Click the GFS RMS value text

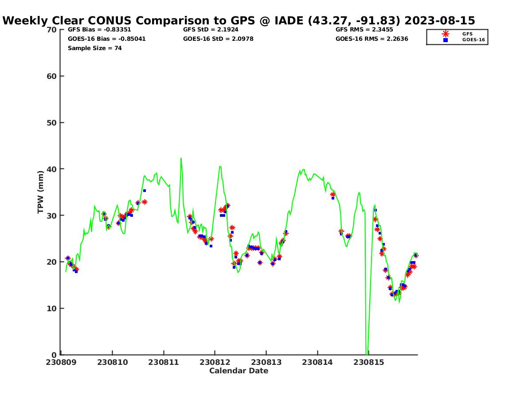tap(364, 30)
